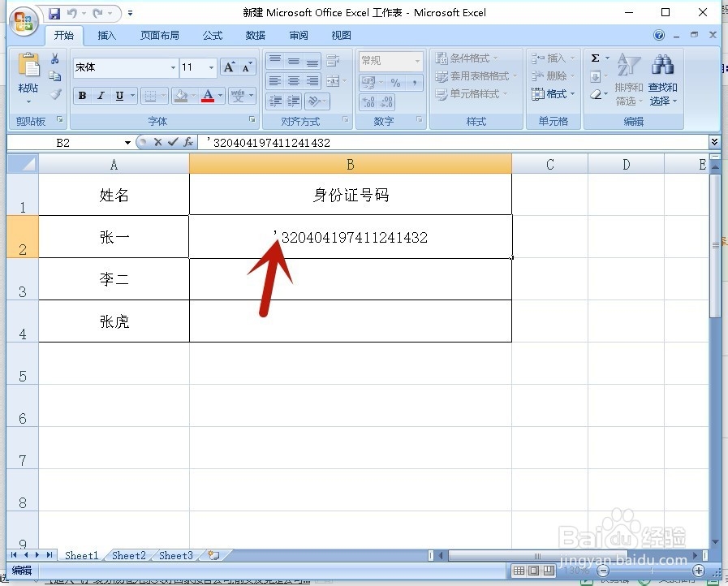This screenshot has height=586, width=728.
Task: Align cell text to the vertical middle
Action: click(x=294, y=61)
